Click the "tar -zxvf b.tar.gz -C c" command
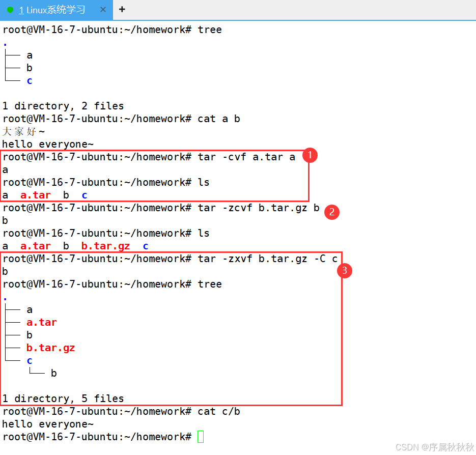The image size is (476, 455). point(267,259)
